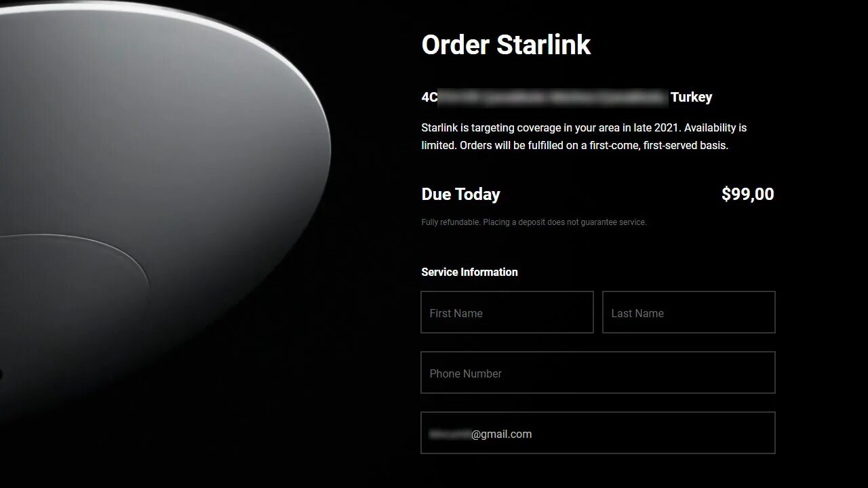Click the 'Fully refundable' deposit notice

pyautogui.click(x=534, y=222)
